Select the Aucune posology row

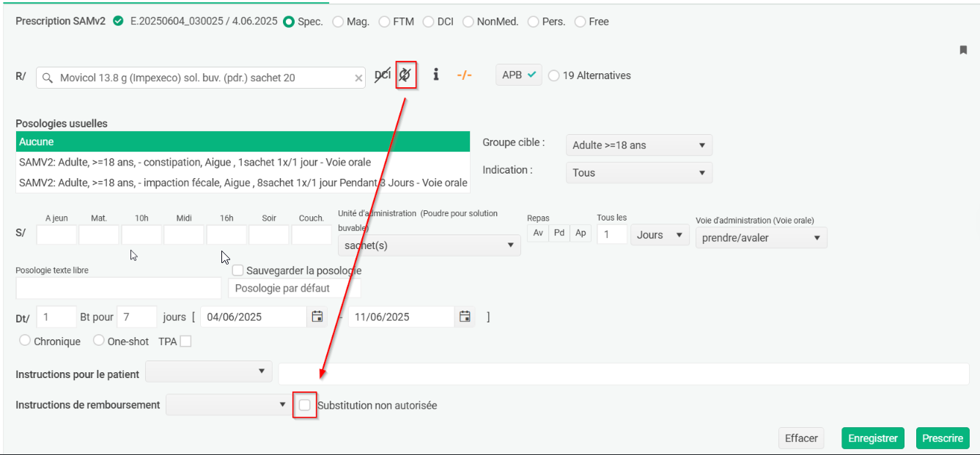click(x=243, y=142)
